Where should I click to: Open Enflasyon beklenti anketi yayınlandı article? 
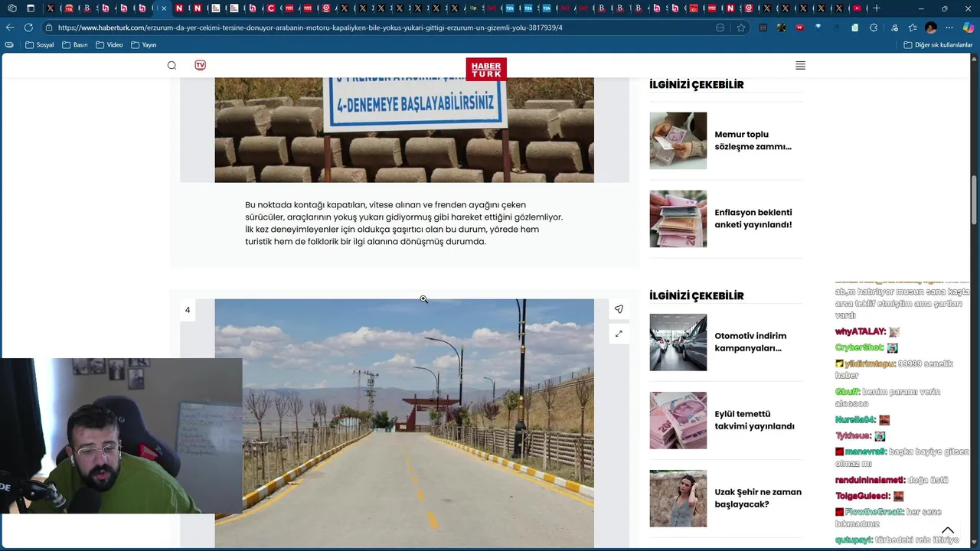pyautogui.click(x=753, y=219)
